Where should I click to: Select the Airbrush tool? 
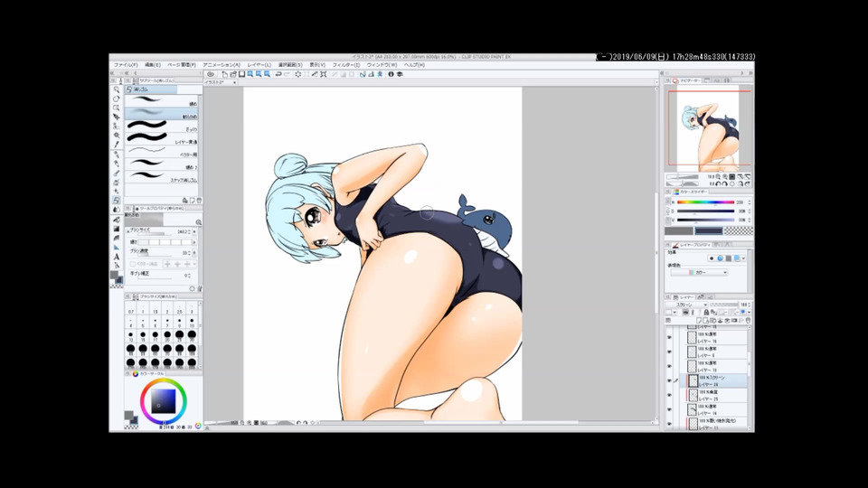(x=117, y=182)
